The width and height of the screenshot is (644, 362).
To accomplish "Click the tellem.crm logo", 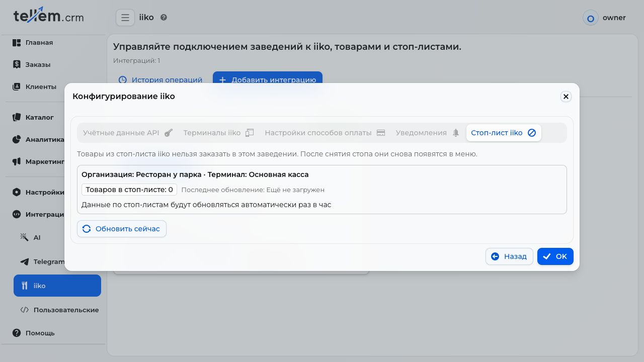I will click(49, 16).
